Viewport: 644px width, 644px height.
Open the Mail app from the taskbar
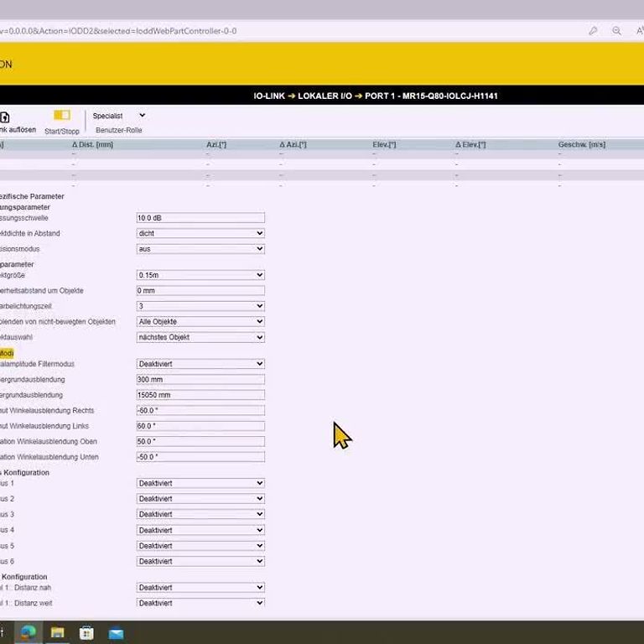pos(116,632)
